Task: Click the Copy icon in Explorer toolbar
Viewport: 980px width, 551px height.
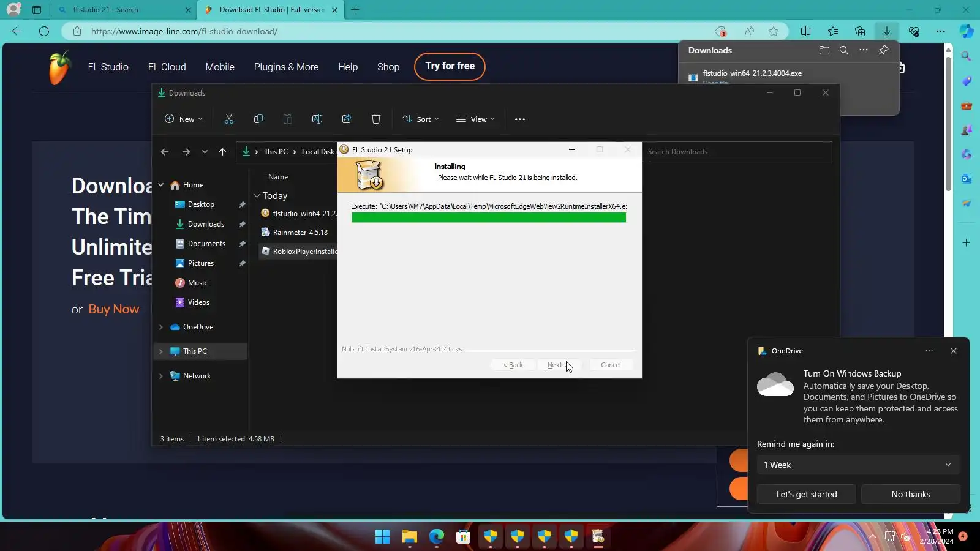Action: [x=258, y=119]
